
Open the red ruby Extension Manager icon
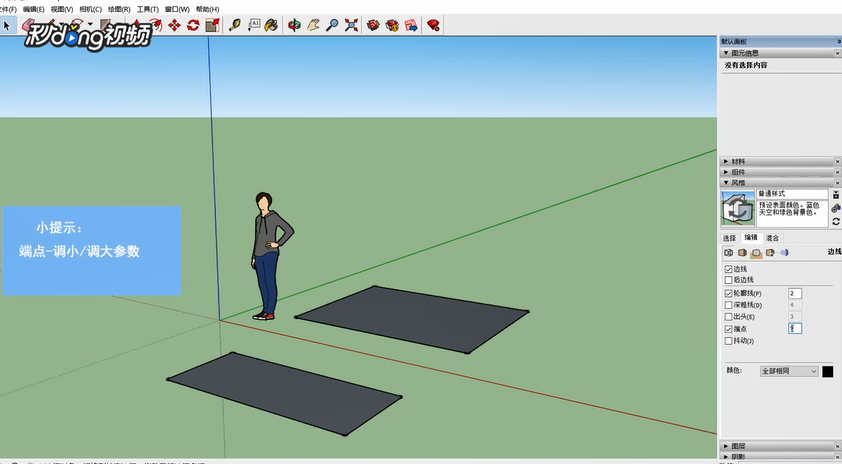pyautogui.click(x=433, y=25)
